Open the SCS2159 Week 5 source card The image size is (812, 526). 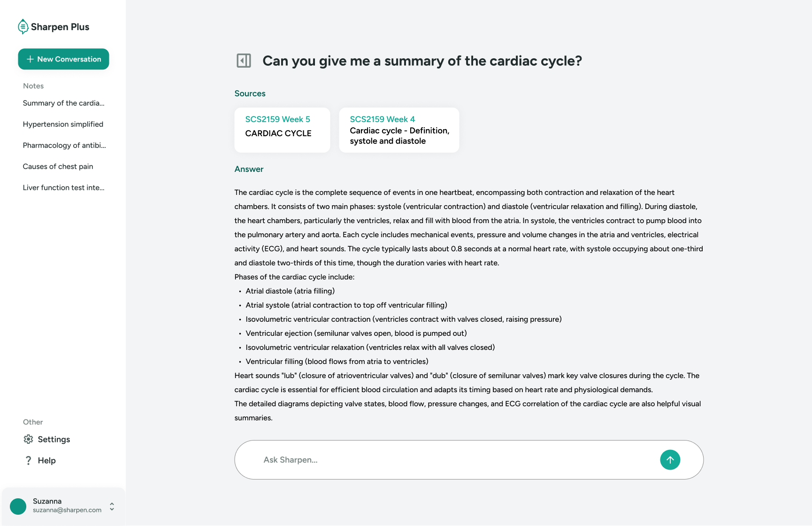tap(282, 130)
